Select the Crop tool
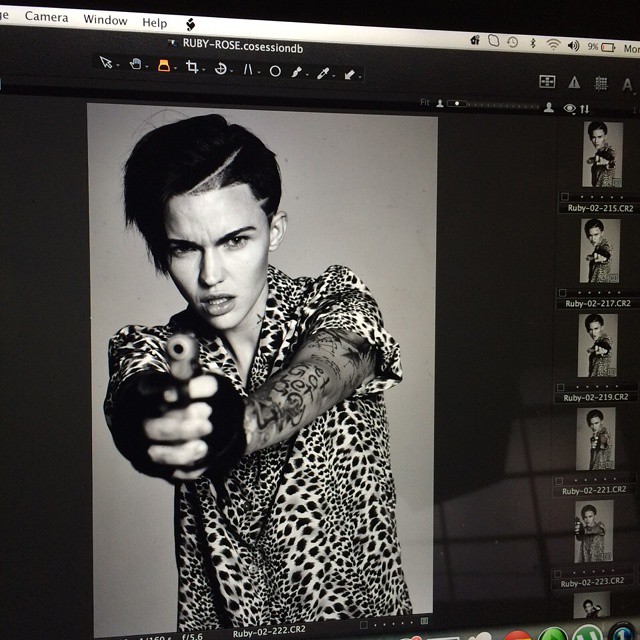Screen dimensions: 640x640 pyautogui.click(x=192, y=67)
